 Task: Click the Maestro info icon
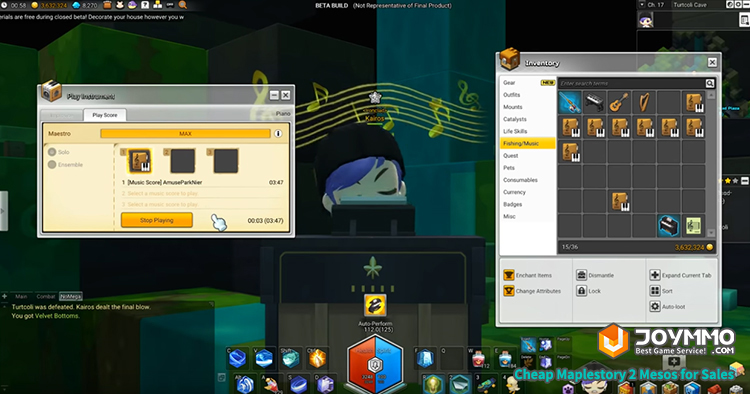point(278,133)
